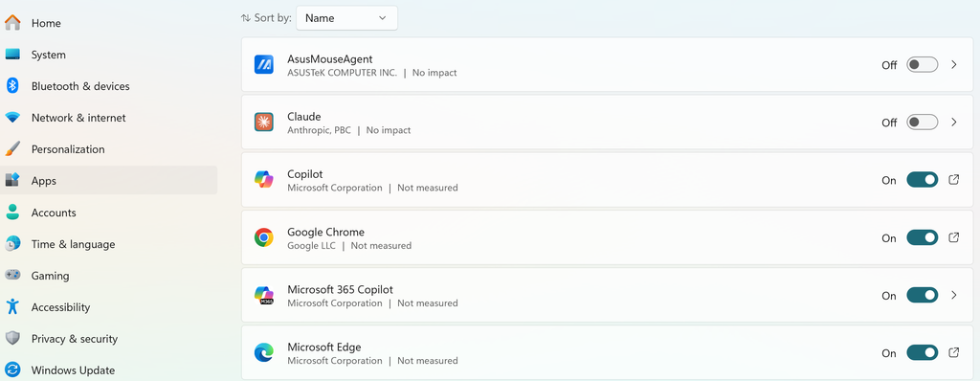Open System settings section
This screenshot has width=980, height=381.
tap(109, 55)
